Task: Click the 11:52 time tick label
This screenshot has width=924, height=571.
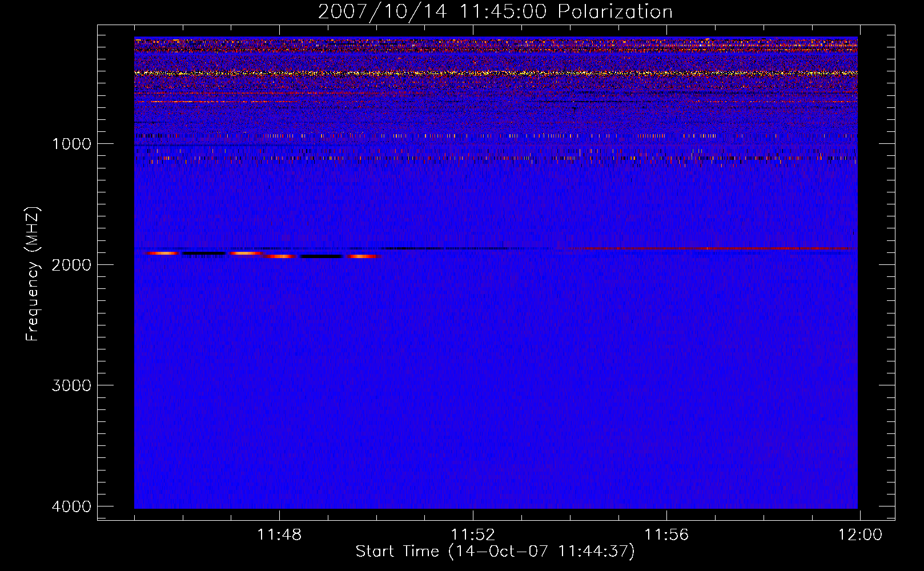Action: 473,535
